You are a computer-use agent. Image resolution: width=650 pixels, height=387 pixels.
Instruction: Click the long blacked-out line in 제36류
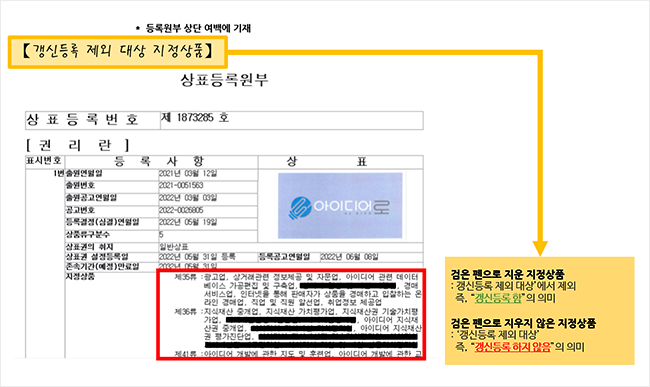coord(311,345)
